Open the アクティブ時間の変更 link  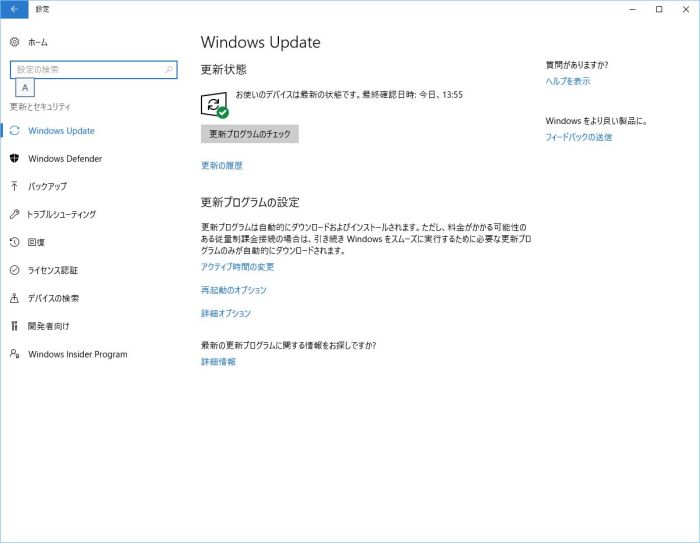(x=237, y=267)
